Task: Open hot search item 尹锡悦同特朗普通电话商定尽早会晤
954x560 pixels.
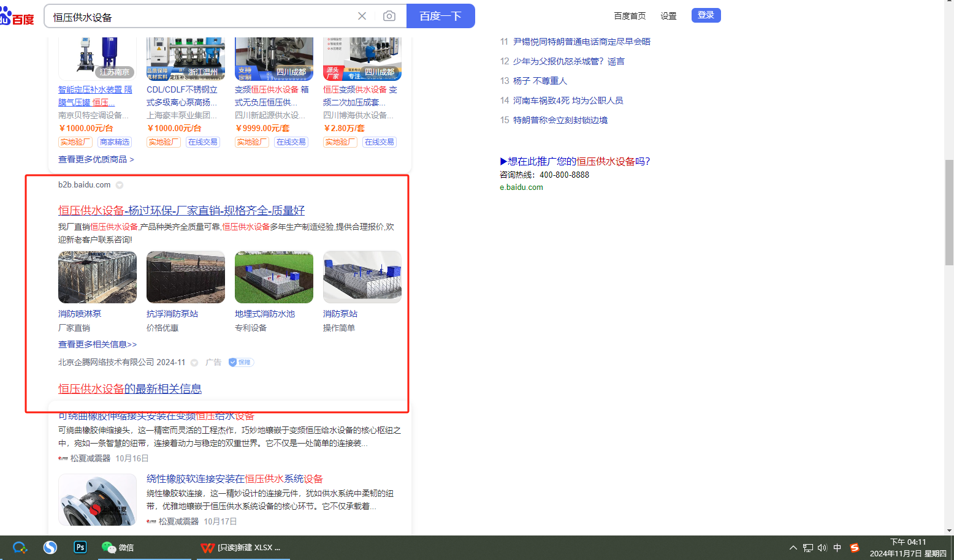Action: pos(582,42)
